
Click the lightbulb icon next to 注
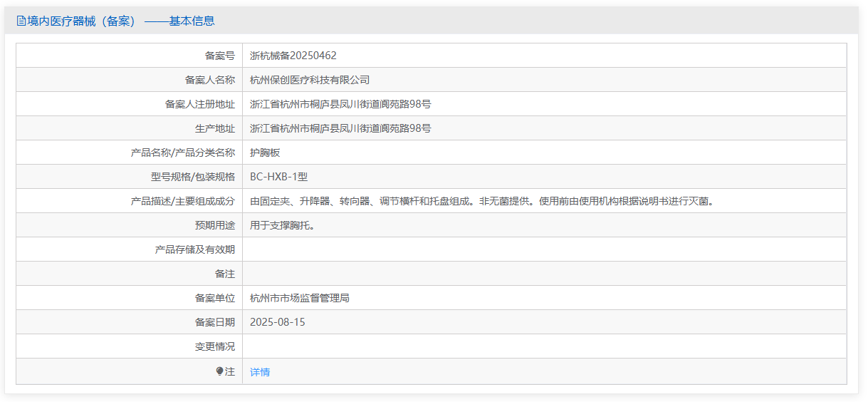click(219, 371)
